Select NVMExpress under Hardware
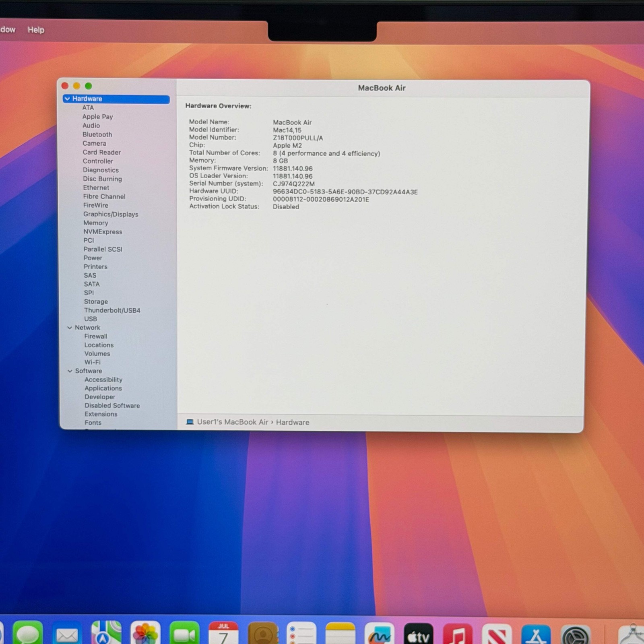Screen dimensions: 644x644 pos(103,232)
